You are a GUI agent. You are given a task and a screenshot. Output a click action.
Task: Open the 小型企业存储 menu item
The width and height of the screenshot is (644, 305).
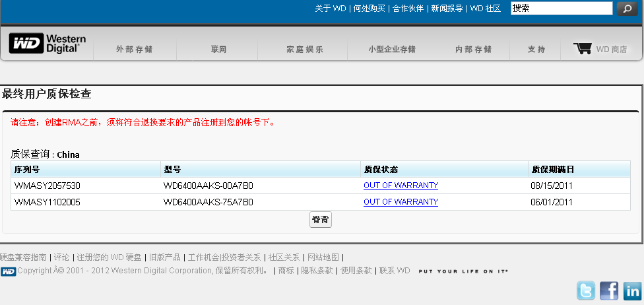pyautogui.click(x=392, y=50)
